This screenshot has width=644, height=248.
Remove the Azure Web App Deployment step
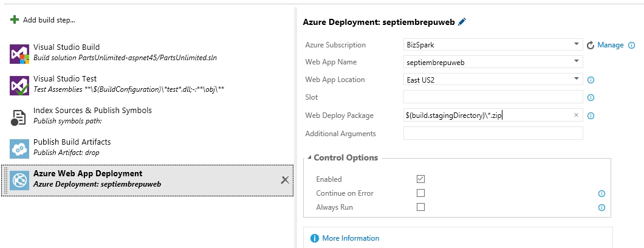[284, 180]
